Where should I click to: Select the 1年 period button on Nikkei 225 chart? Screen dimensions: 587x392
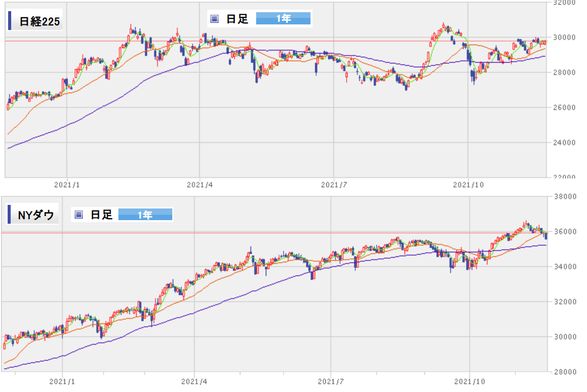click(x=284, y=18)
